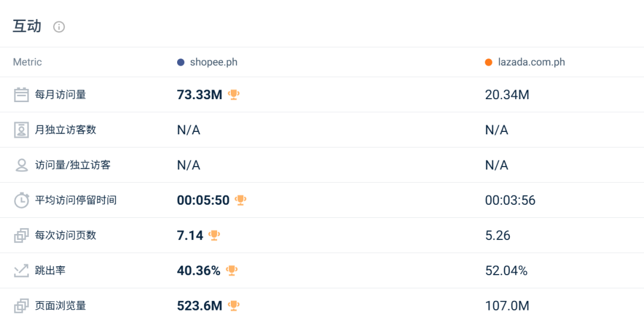The image size is (644, 320).
Task: Click the stacked pages icon for 页面浏览量
Action: click(21, 306)
